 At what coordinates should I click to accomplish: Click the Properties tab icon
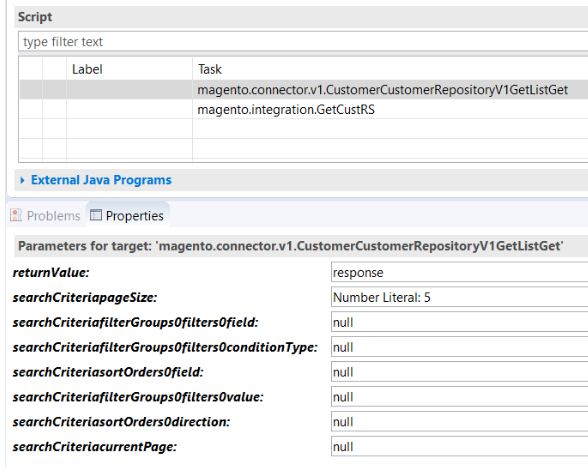pyautogui.click(x=96, y=215)
